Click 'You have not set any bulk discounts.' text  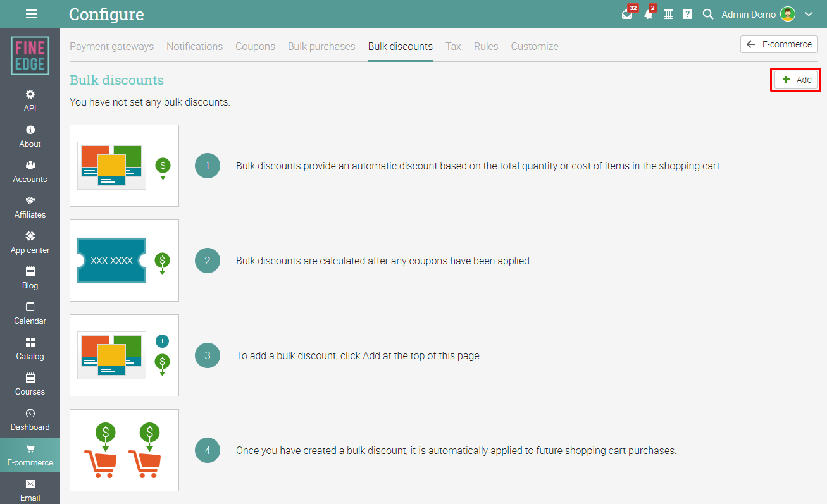click(x=150, y=102)
